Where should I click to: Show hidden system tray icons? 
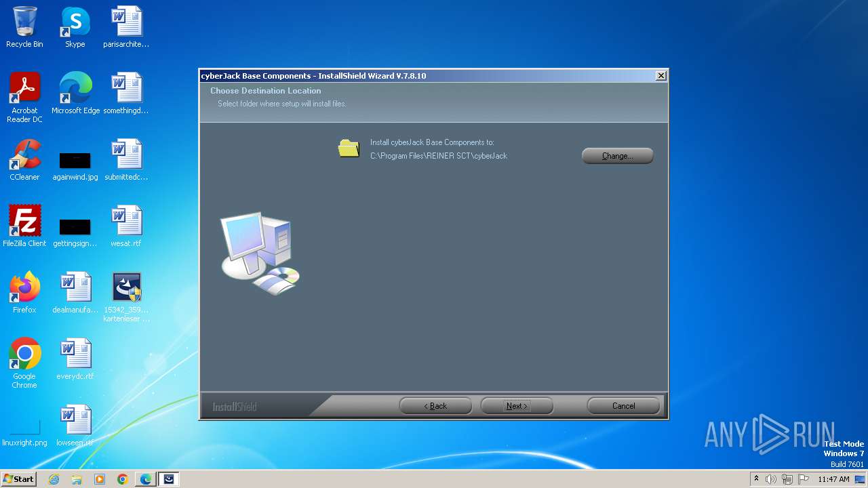[x=756, y=479]
